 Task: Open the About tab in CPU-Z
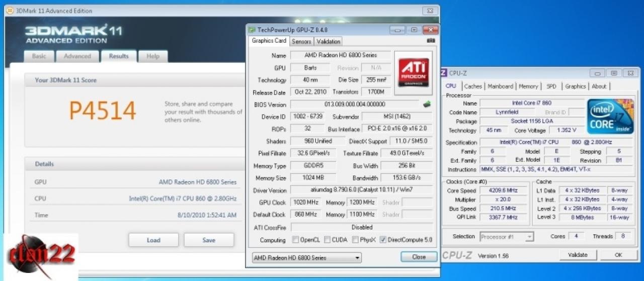[x=599, y=86]
